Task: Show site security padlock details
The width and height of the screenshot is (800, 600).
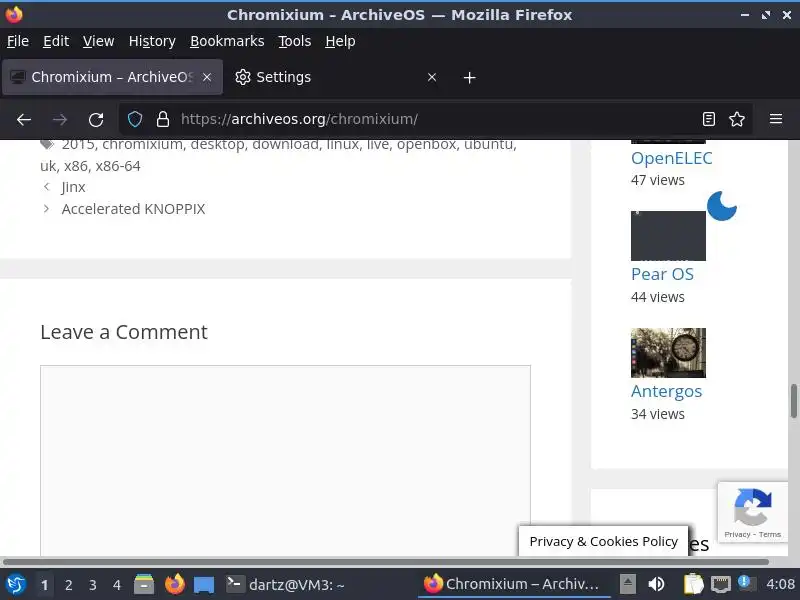Action: pos(163,119)
